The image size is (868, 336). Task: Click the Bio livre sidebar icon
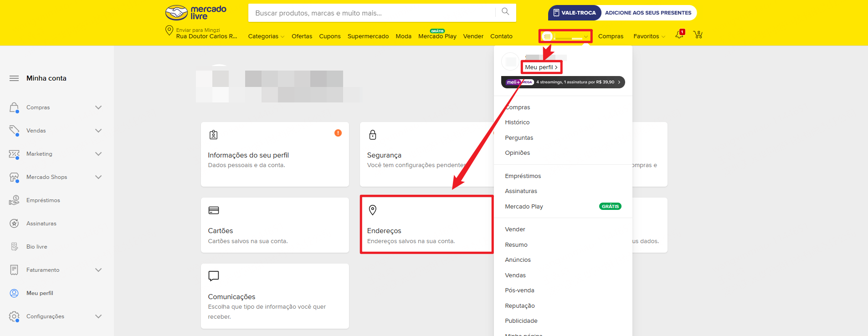15,247
